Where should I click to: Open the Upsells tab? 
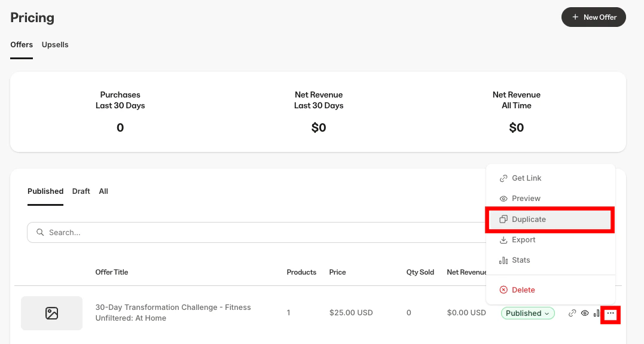point(55,45)
